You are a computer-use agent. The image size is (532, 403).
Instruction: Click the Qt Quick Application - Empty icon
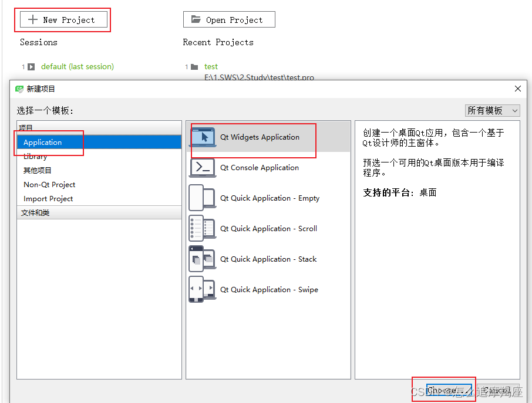pos(202,198)
